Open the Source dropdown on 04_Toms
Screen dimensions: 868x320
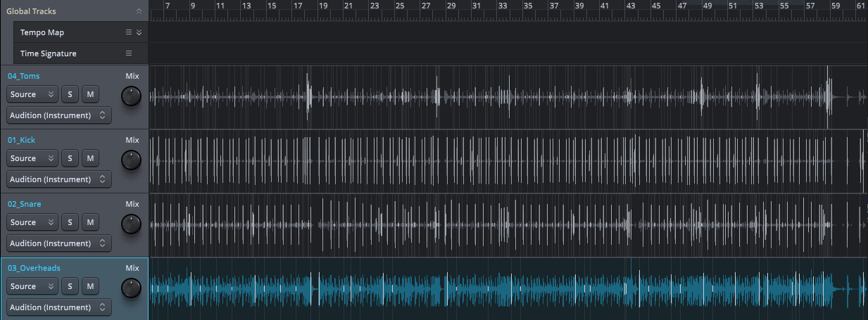(32, 94)
